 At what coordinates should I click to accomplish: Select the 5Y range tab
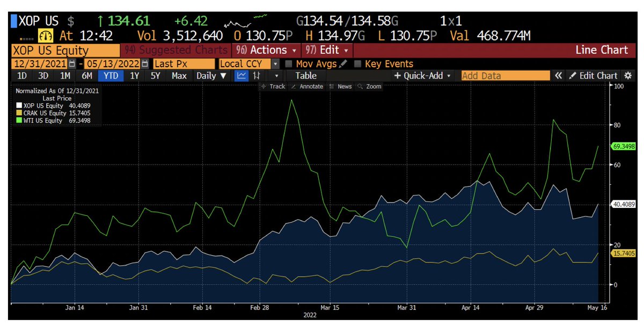point(156,76)
